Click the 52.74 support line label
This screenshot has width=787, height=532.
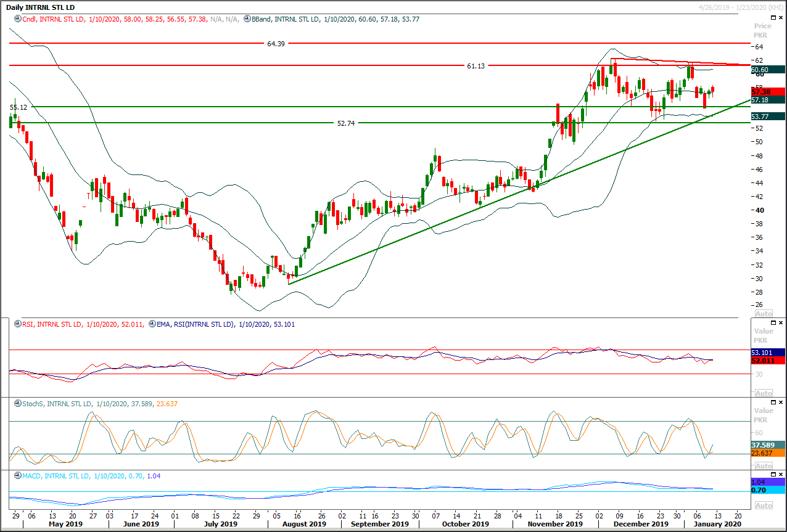tap(346, 123)
